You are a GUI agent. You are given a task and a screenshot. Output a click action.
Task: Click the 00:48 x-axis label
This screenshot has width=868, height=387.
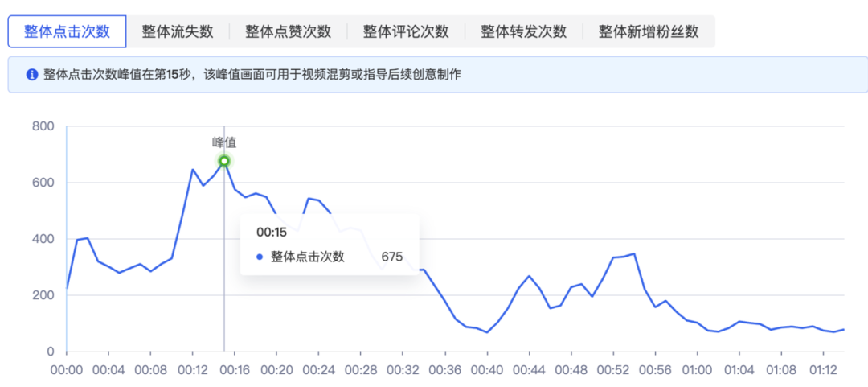[571, 370]
